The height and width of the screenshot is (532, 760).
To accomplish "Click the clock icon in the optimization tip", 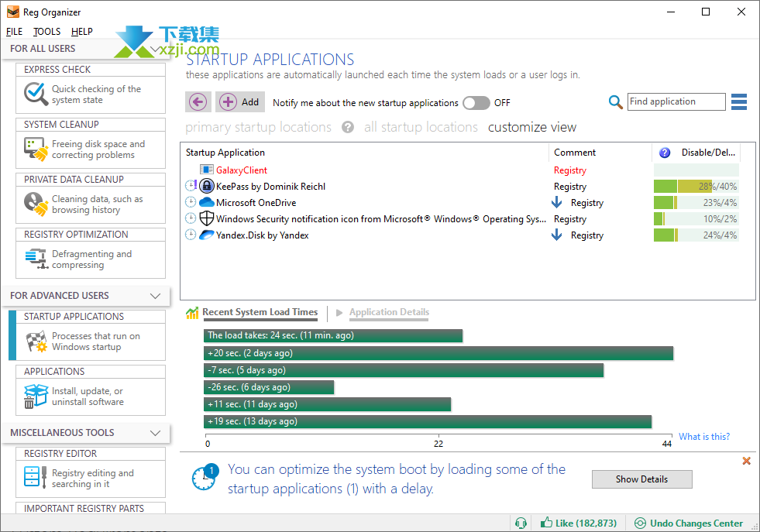I will point(205,477).
